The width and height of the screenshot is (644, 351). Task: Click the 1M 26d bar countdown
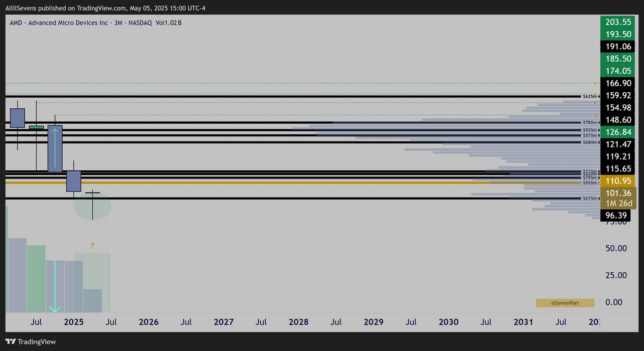click(618, 203)
